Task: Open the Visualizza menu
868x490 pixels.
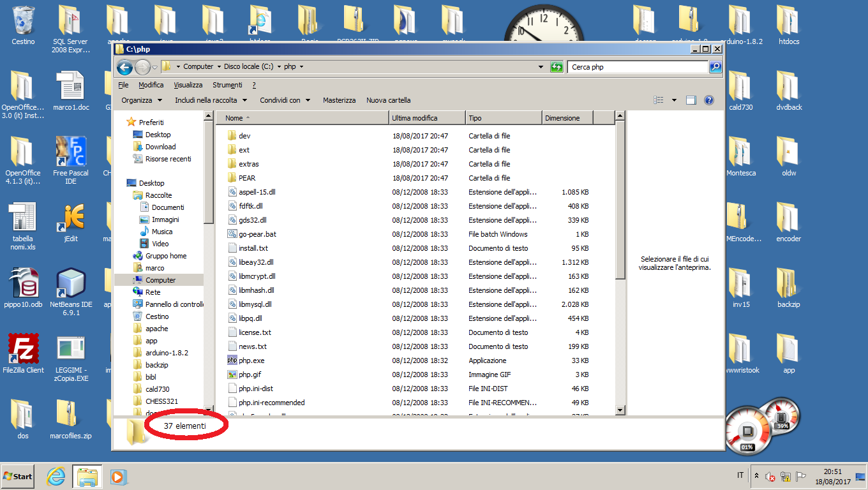Action: coord(188,85)
